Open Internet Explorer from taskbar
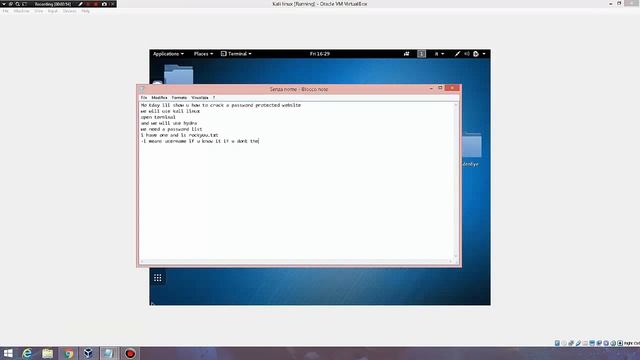Screen dimensions: 640x360 (27, 353)
